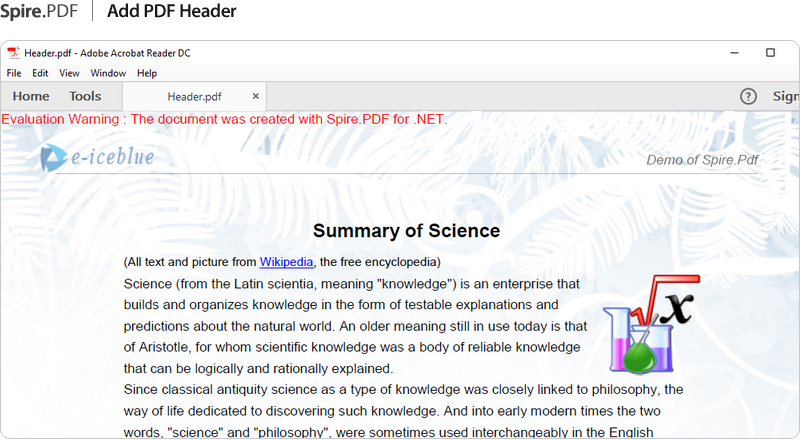800x440 pixels.
Task: Click the Acrobat PDF icon in title bar
Action: (14, 53)
